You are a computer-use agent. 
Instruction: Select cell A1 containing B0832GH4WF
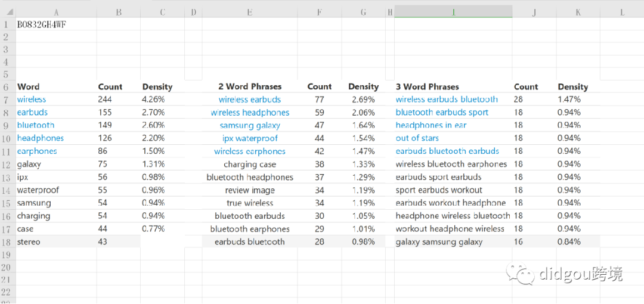[x=55, y=24]
